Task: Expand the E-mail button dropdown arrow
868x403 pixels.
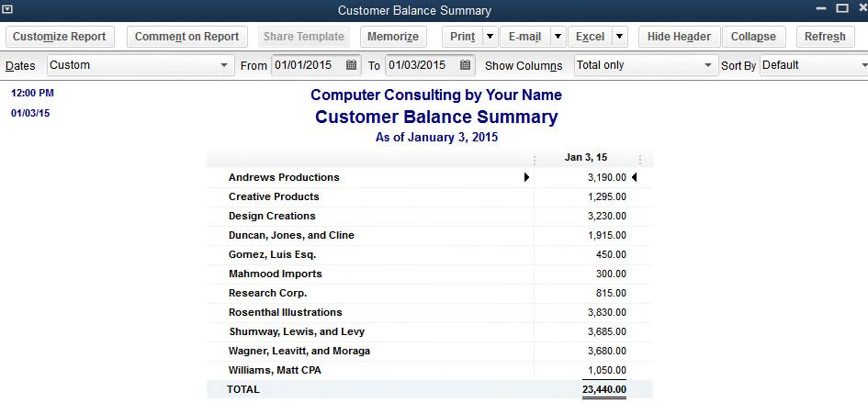Action: coord(558,37)
